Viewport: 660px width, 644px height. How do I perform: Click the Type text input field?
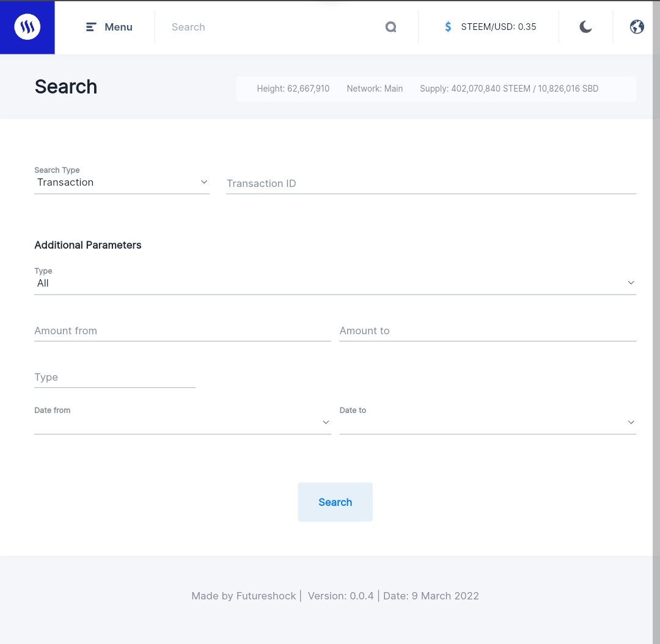pyautogui.click(x=114, y=377)
